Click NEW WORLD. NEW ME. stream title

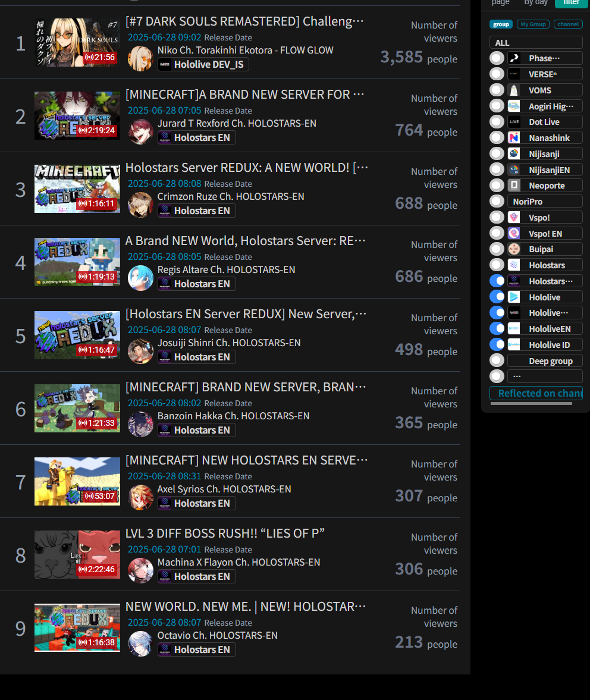click(x=246, y=606)
